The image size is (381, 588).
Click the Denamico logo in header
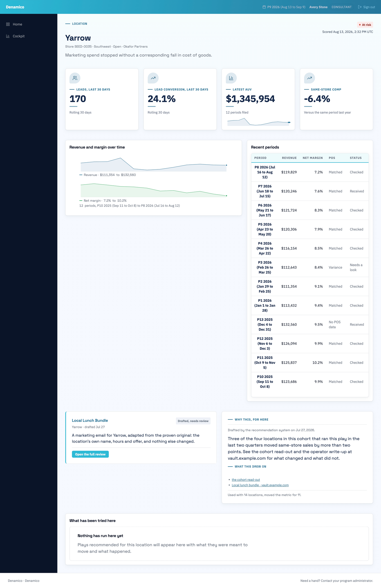(x=15, y=7)
